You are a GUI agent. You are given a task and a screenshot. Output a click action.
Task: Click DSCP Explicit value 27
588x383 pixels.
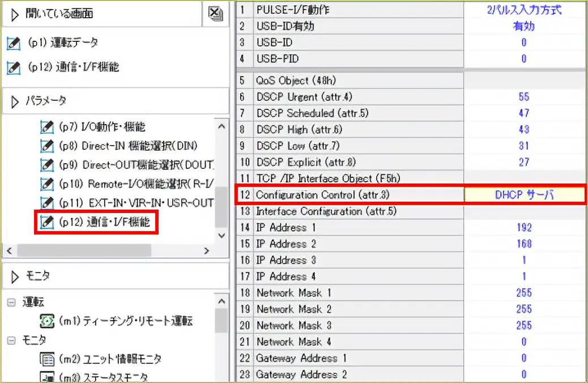click(x=524, y=162)
